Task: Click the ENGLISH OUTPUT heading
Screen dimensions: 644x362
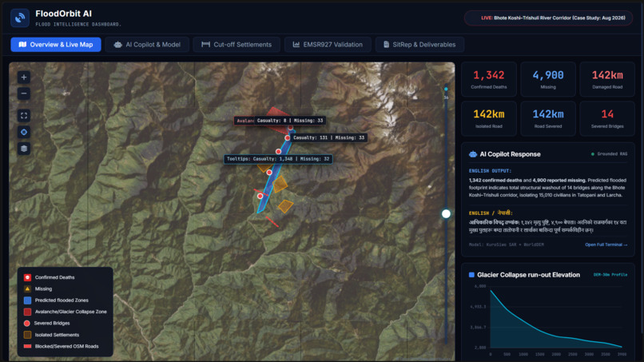Action: [x=490, y=170]
